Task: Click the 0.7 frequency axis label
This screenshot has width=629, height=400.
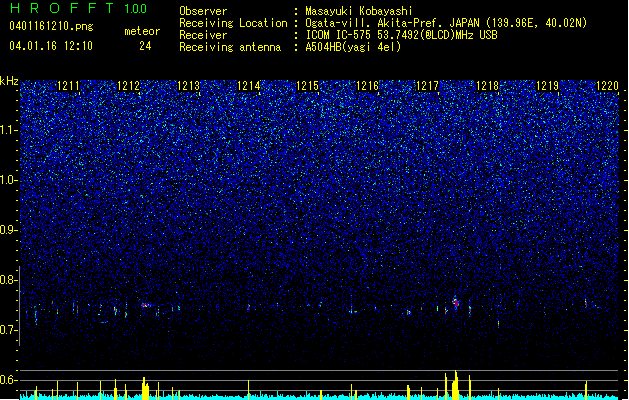Action: click(x=9, y=330)
